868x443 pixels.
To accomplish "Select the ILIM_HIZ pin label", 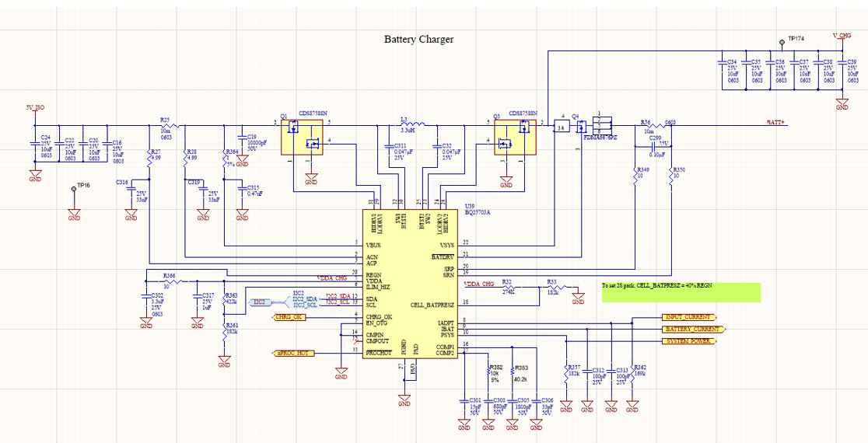I will pos(377,287).
